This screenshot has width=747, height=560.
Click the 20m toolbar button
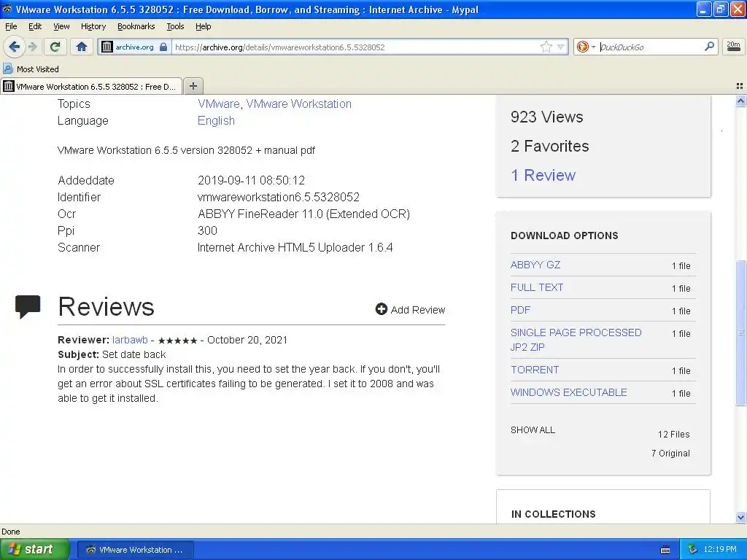[x=734, y=46]
